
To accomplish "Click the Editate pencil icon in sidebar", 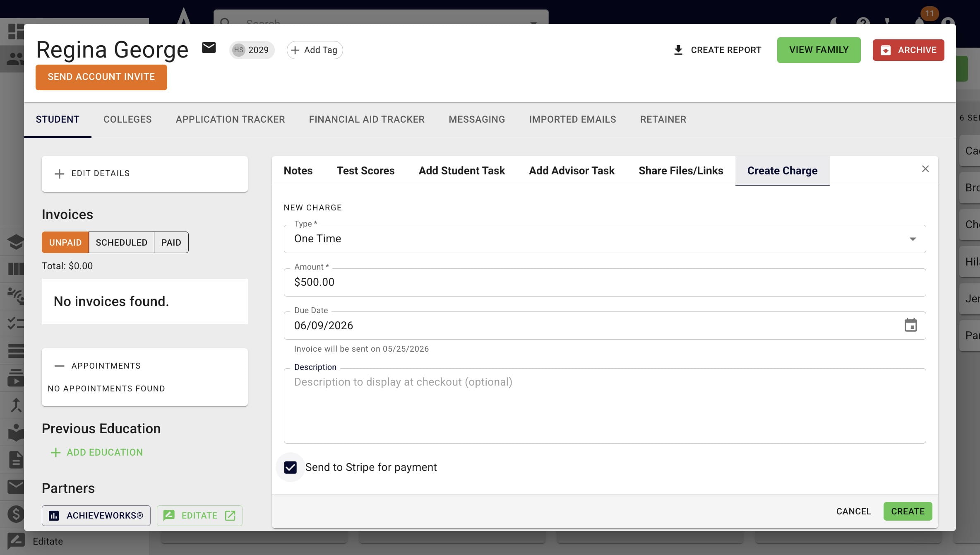I will click(16, 541).
